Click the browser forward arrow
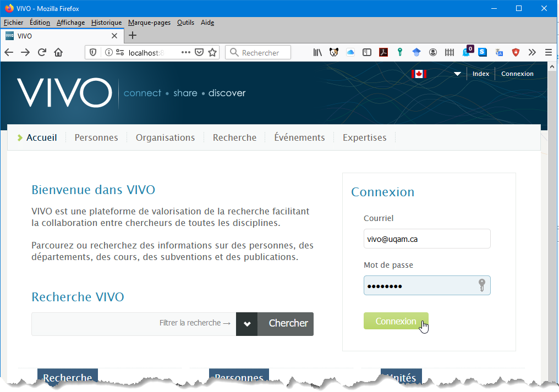This screenshot has width=559, height=392. tap(25, 52)
